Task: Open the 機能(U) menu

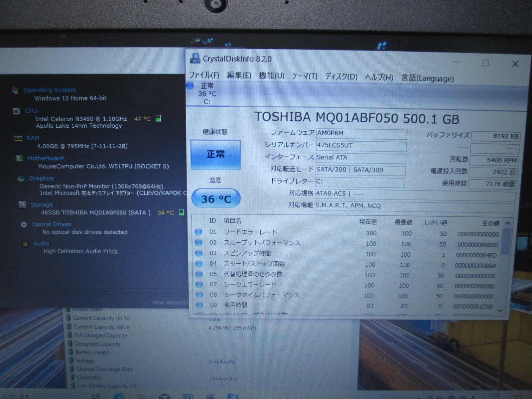Action: click(x=272, y=76)
